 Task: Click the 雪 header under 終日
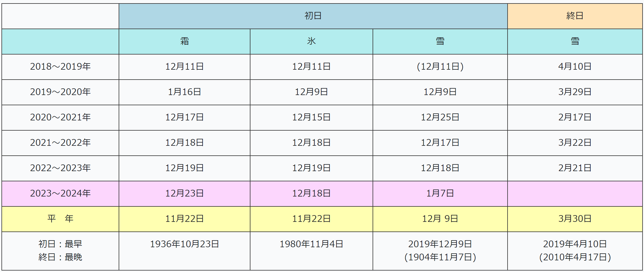pos(575,41)
